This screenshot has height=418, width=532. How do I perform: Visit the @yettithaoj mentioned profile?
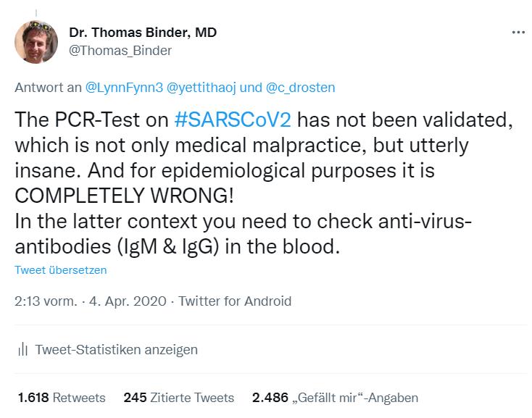click(x=201, y=87)
